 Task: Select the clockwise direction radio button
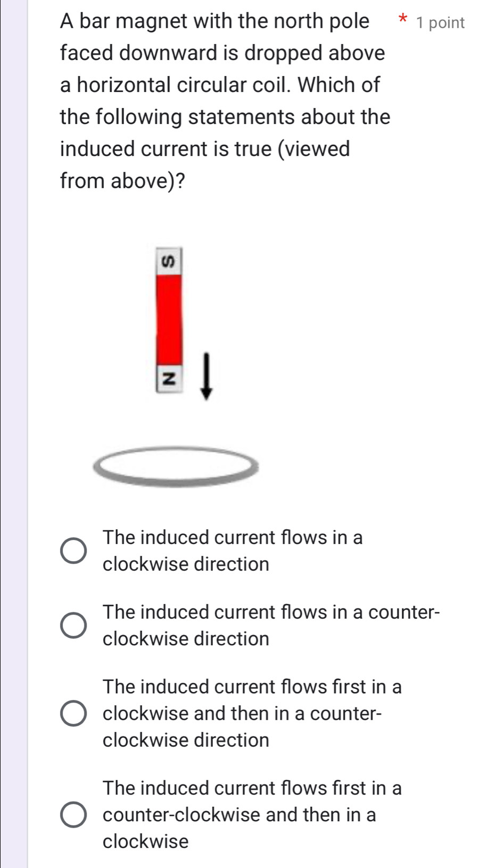[x=73, y=550]
